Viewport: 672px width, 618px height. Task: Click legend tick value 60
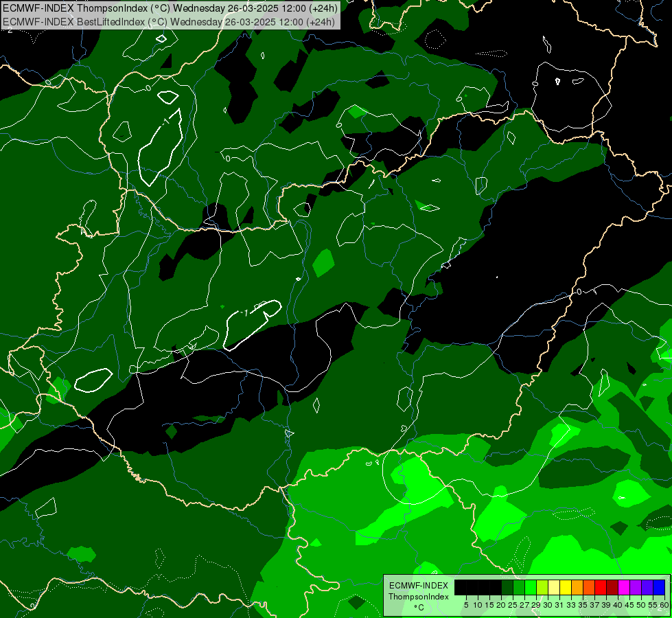pyautogui.click(x=664, y=605)
